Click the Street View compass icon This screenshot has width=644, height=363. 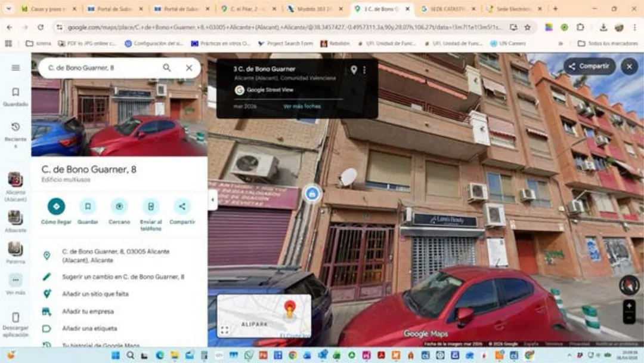628,285
